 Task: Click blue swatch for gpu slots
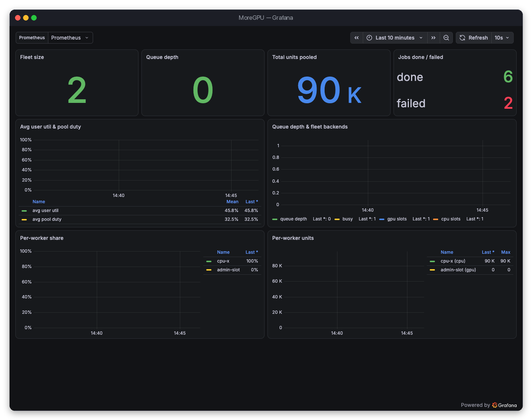pos(382,219)
